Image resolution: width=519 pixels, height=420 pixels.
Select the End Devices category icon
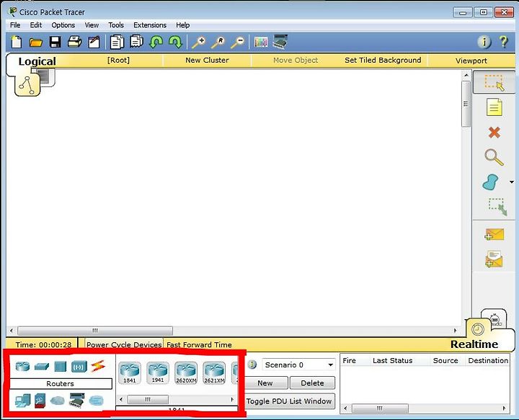pyautogui.click(x=22, y=401)
